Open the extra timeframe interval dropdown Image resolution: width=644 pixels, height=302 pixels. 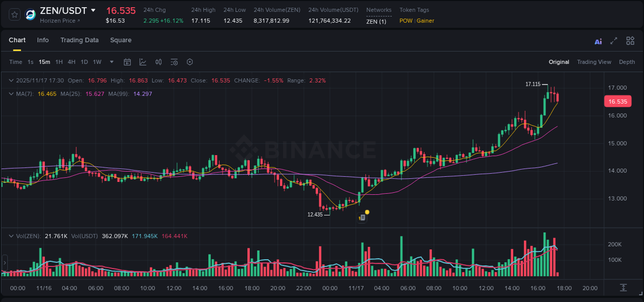click(111, 61)
